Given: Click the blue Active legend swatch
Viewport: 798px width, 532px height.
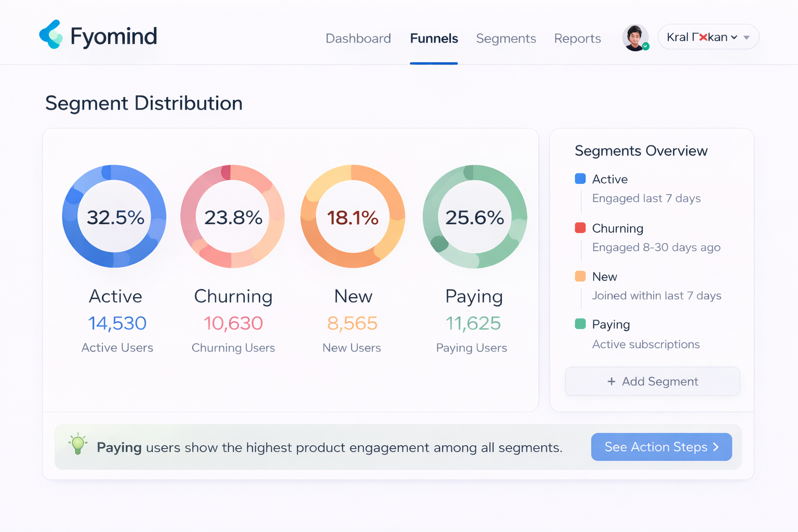Looking at the screenshot, I should pos(580,179).
